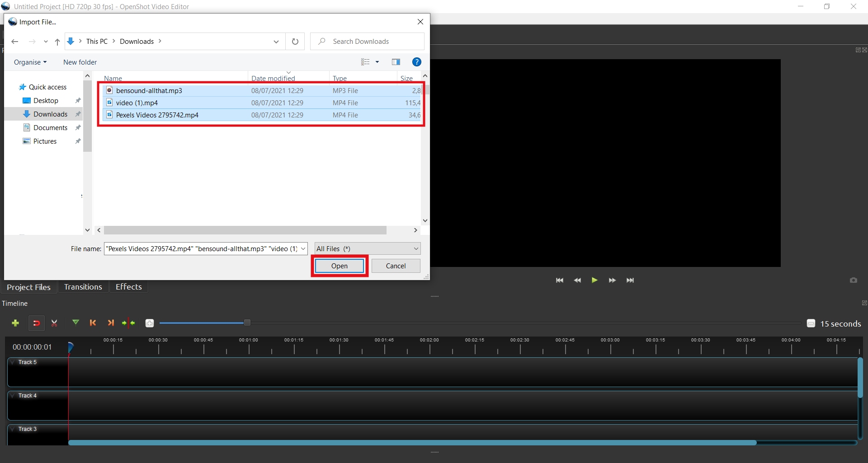Click This PC in address breadcrumb
The height and width of the screenshot is (463, 868).
tap(97, 42)
